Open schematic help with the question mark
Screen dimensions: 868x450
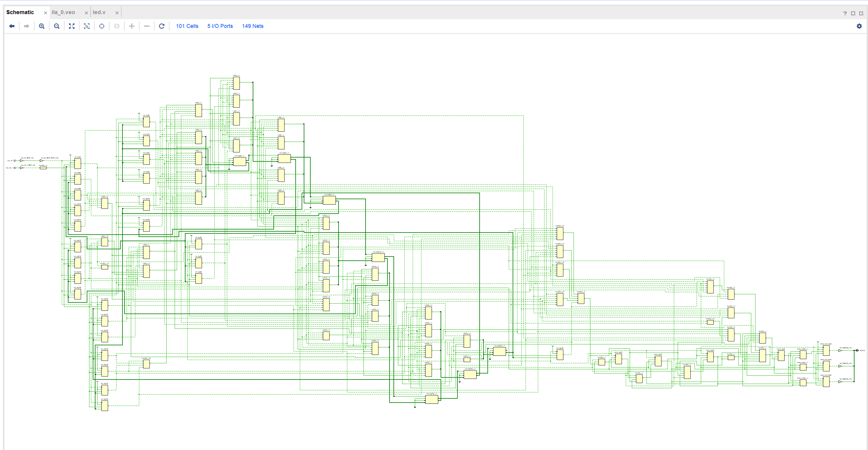tap(845, 13)
